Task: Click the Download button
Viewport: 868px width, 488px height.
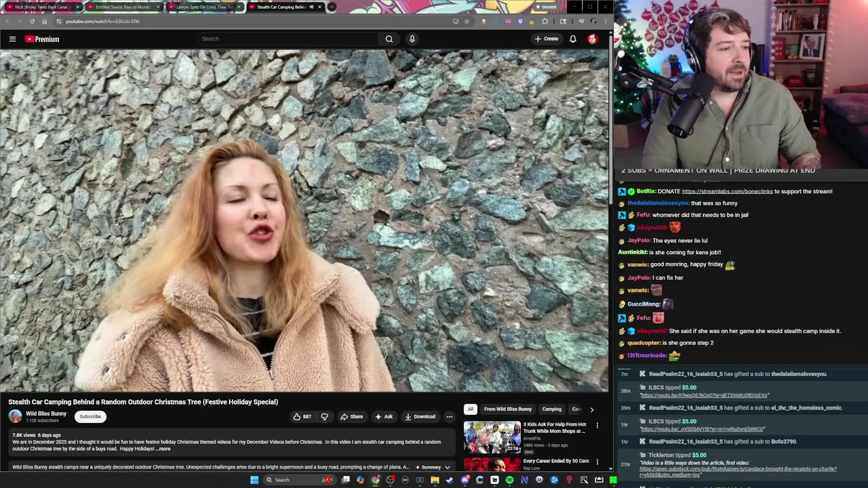Action: (x=420, y=417)
